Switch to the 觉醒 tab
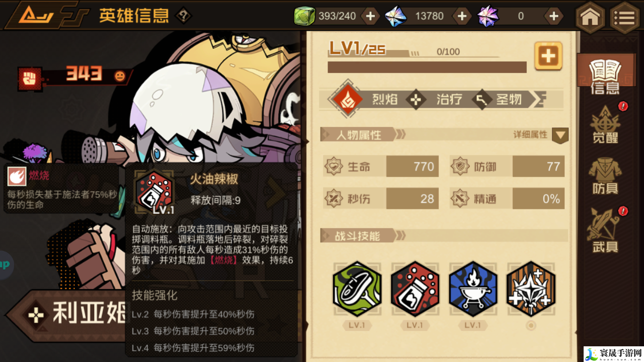The width and height of the screenshot is (644, 362). (x=605, y=125)
